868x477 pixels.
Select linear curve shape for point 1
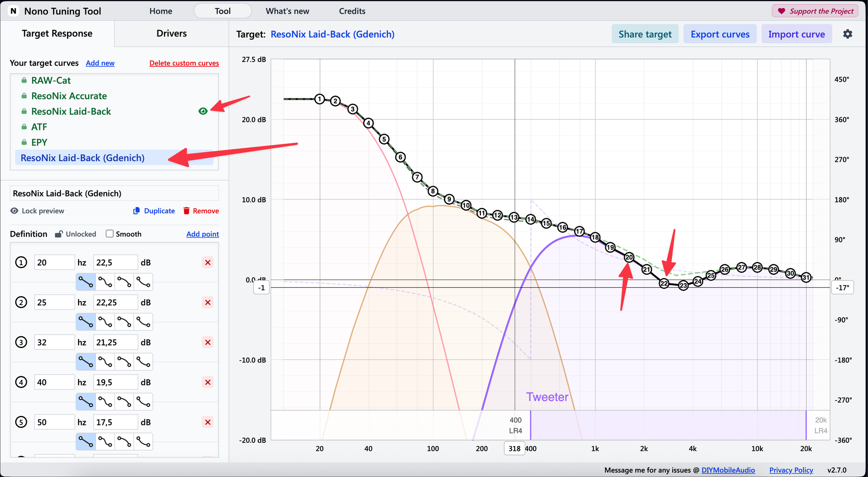pos(86,282)
